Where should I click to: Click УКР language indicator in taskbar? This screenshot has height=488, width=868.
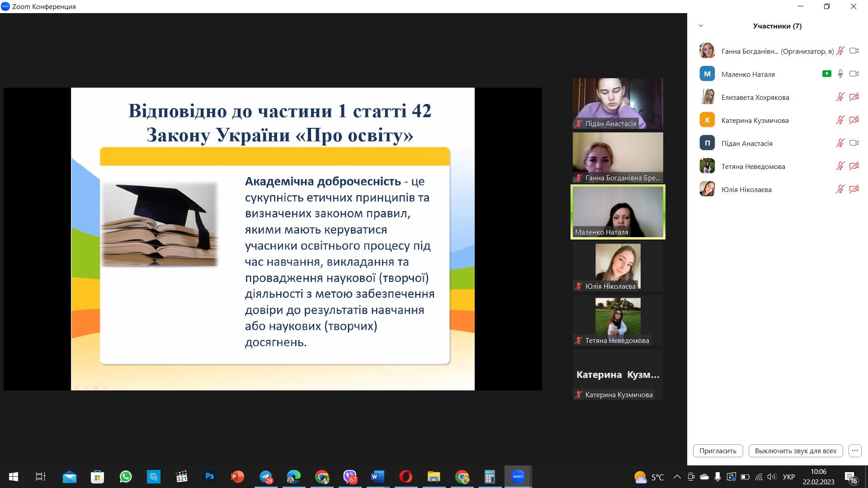[x=788, y=477]
